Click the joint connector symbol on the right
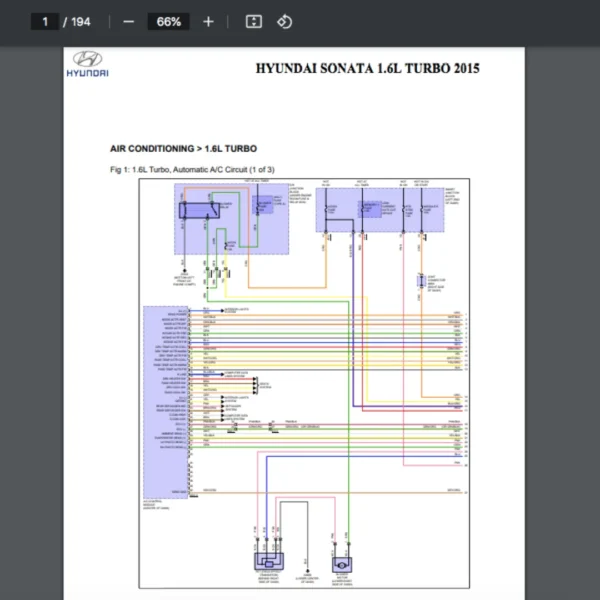The image size is (600, 600). (420, 279)
